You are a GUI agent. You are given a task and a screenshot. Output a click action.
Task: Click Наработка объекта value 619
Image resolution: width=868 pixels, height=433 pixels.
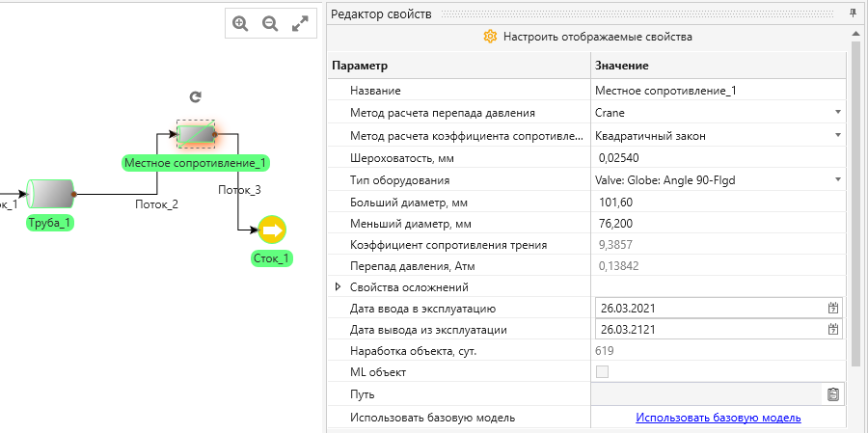tap(605, 350)
